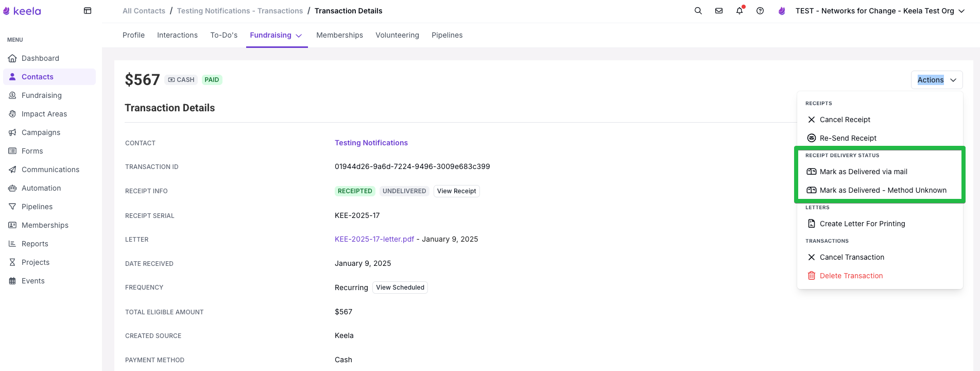Click the Re-Send Receipt icon
Screen dimensions: 980x371
[x=812, y=138]
